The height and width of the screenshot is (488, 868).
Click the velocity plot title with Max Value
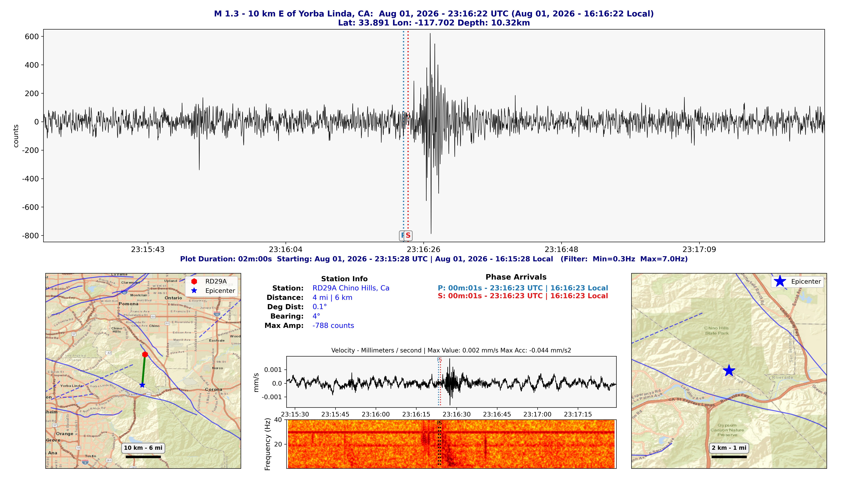tap(451, 350)
